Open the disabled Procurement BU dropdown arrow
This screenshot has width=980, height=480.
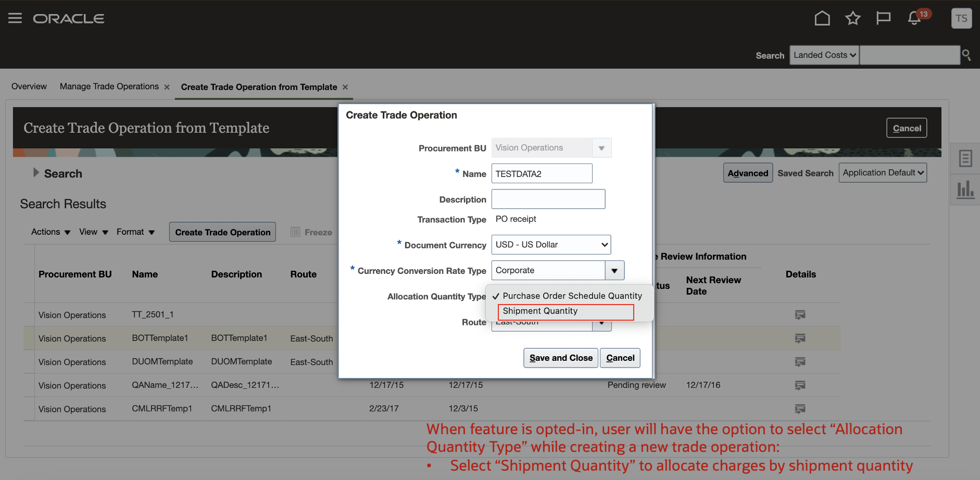tap(601, 148)
